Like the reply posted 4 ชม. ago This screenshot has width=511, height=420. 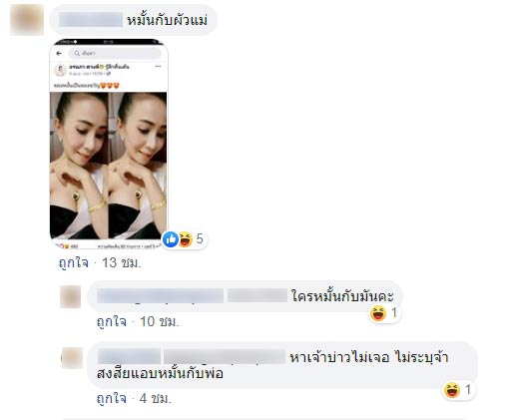coord(112,398)
